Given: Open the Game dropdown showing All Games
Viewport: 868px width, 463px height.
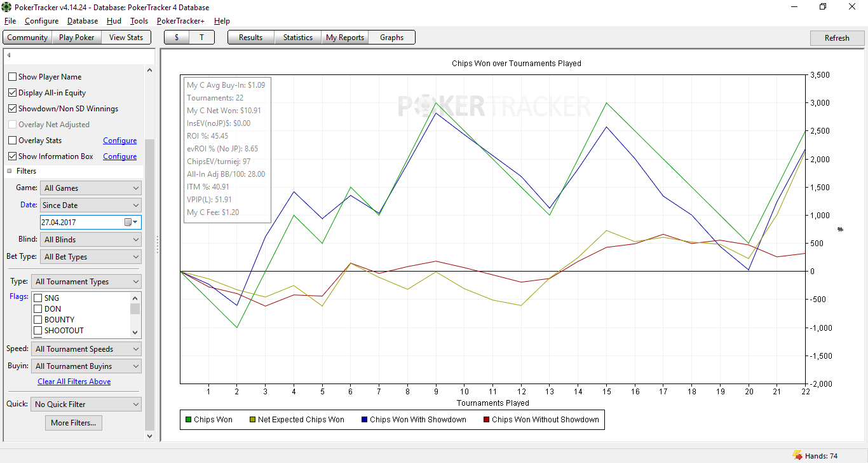Looking at the screenshot, I should click(91, 188).
